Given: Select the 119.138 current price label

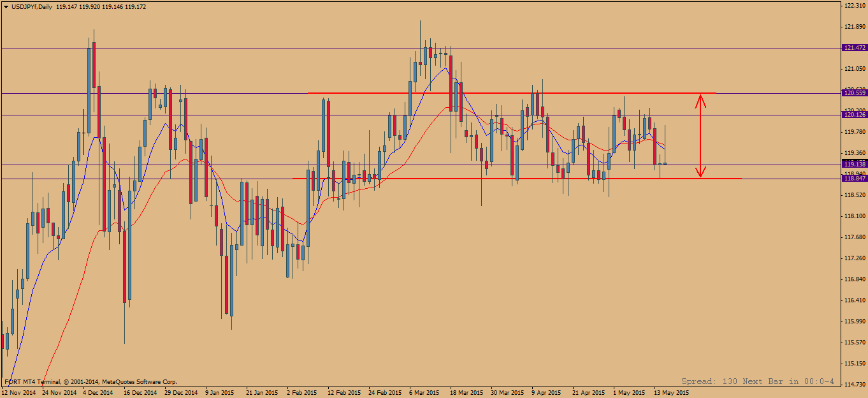Looking at the screenshot, I should 854,164.
